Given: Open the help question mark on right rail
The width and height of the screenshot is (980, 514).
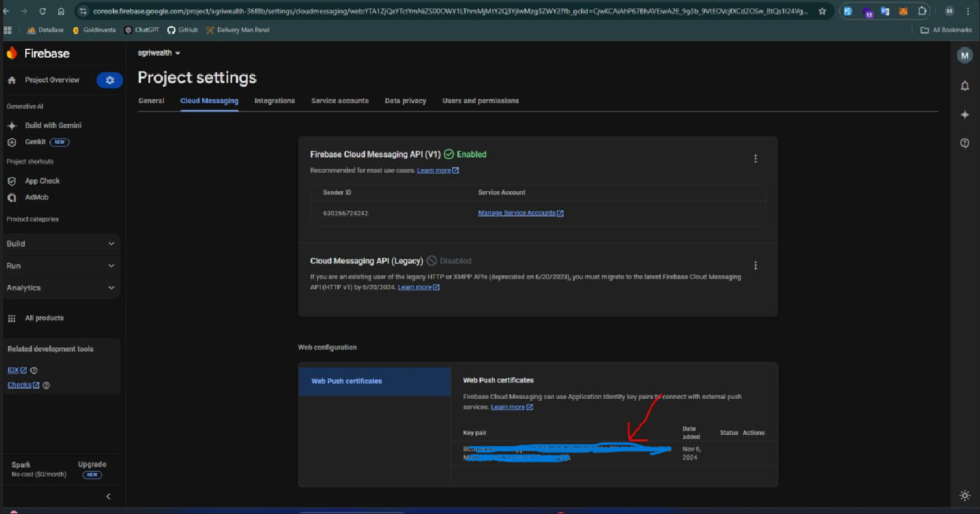Looking at the screenshot, I should 965,143.
